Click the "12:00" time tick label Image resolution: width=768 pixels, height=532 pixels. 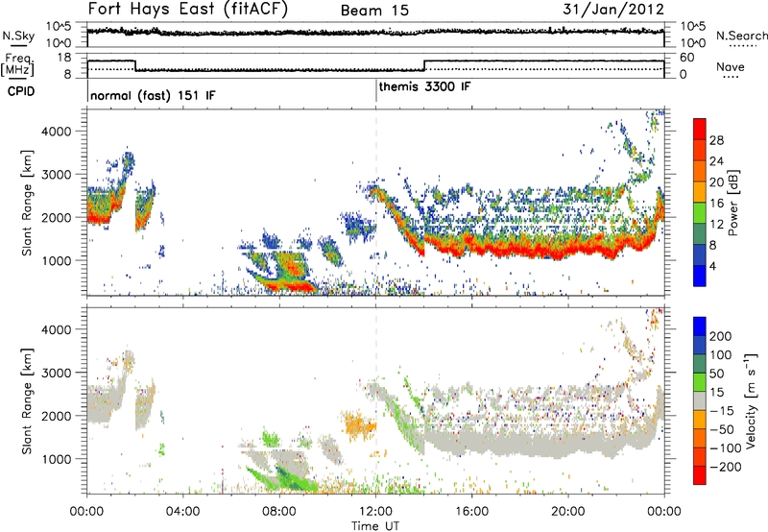[375, 512]
